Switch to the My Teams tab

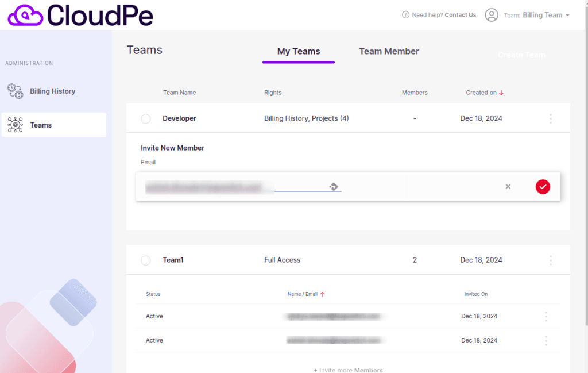coord(299,52)
